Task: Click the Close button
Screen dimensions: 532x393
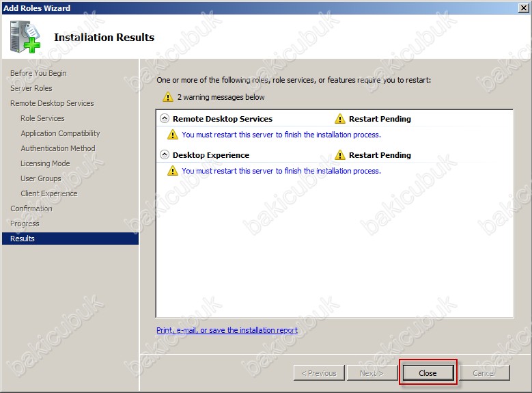Action: [x=428, y=373]
